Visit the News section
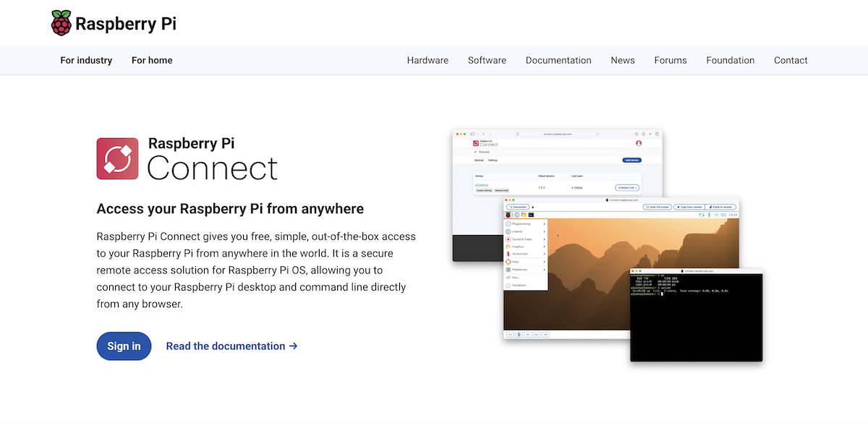 coord(622,60)
